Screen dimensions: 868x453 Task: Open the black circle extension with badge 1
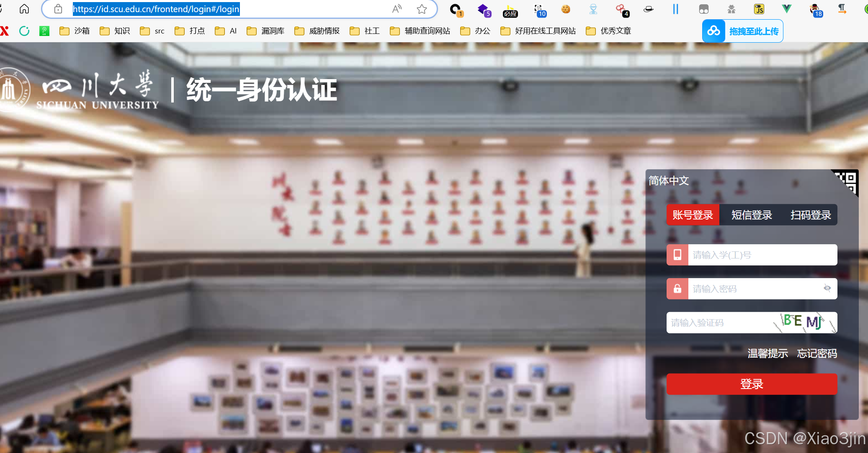click(x=456, y=9)
